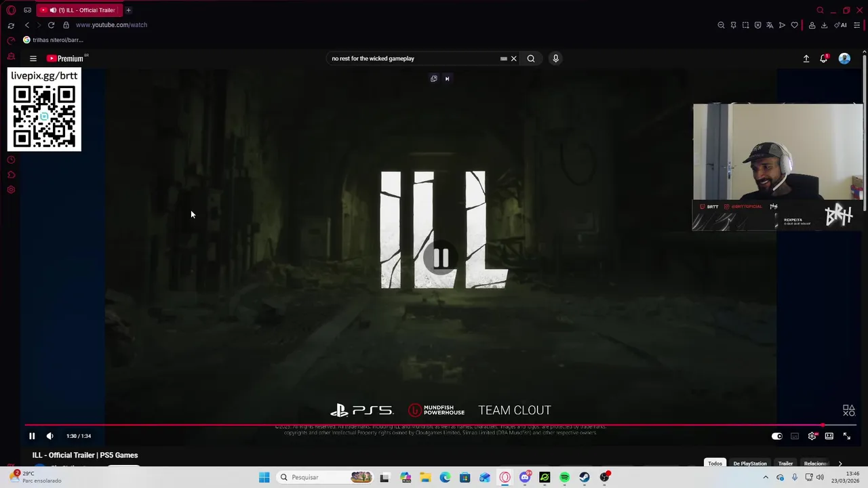Seek using the red video progress bar

(441, 426)
